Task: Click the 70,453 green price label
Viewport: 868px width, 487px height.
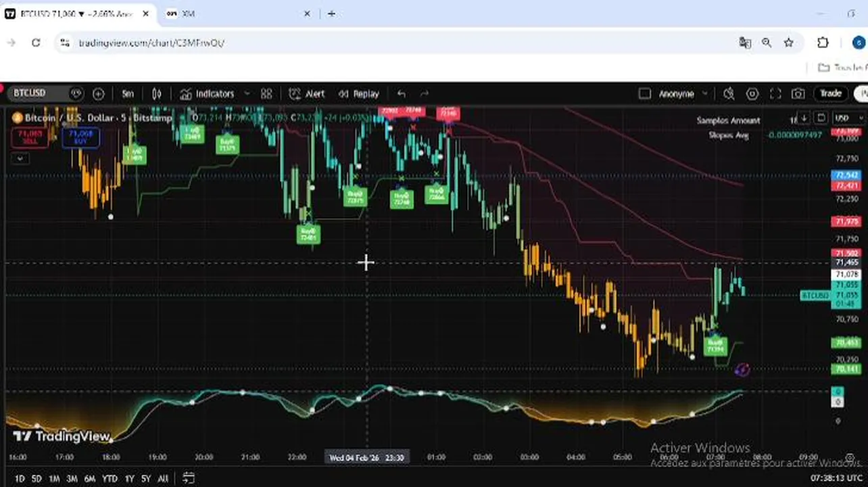Action: click(845, 343)
